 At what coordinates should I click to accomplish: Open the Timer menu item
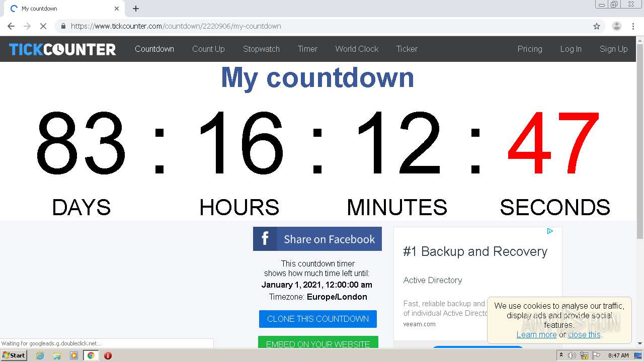click(x=307, y=49)
